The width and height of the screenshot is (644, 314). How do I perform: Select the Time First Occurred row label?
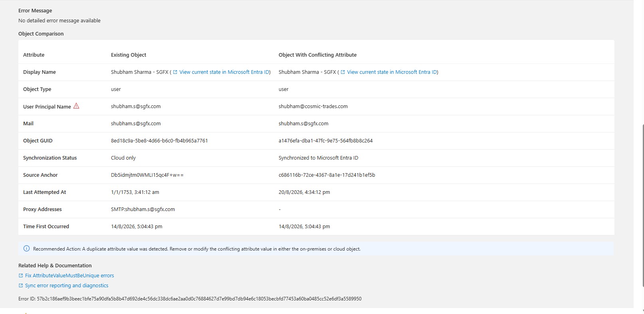46,227
